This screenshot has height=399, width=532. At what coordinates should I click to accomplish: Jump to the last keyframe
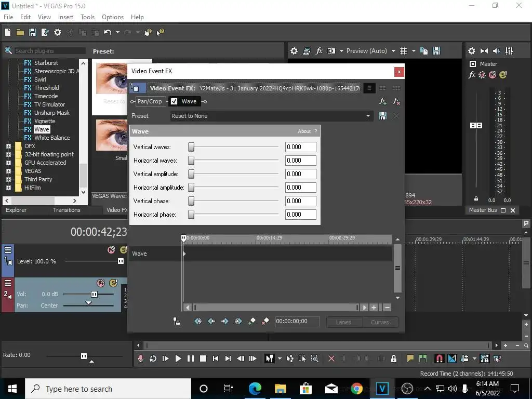[x=238, y=321]
